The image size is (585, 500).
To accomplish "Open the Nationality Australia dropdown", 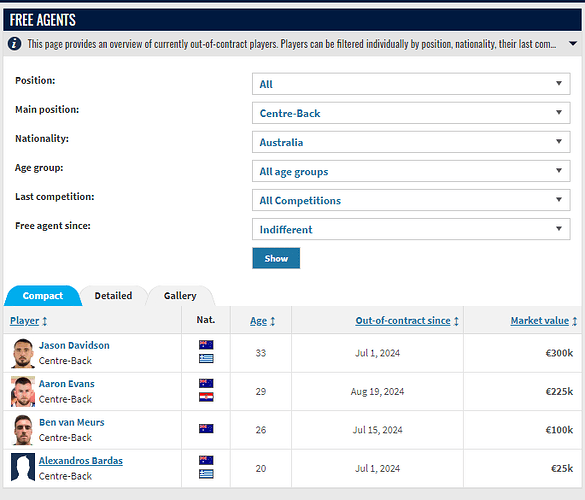I will [411, 142].
